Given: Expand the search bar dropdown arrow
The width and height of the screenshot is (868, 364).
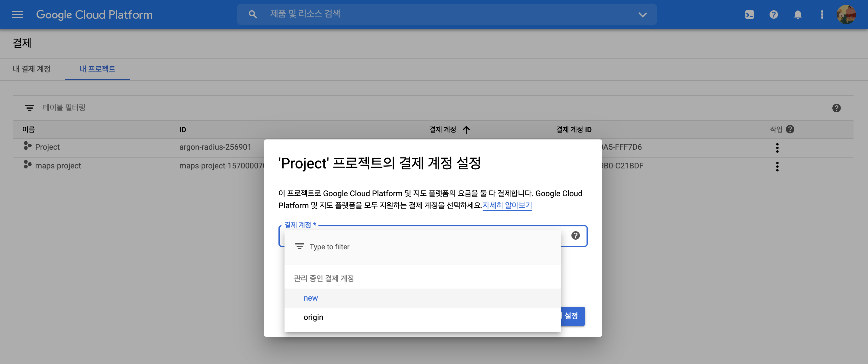Looking at the screenshot, I should 643,14.
